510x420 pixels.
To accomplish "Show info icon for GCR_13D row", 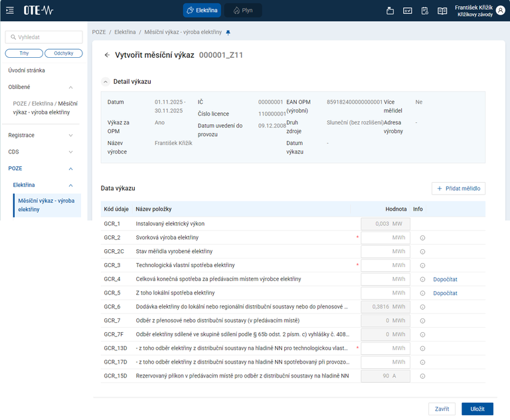I will pyautogui.click(x=422, y=348).
